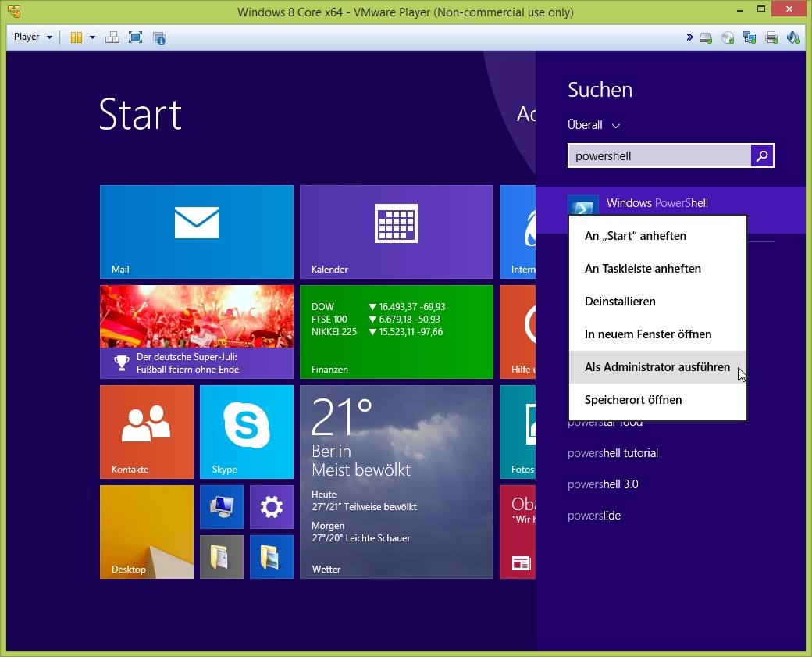The image size is (812, 657).
Task: Send Ctrl+Alt+Del to the VM
Action: 112,37
